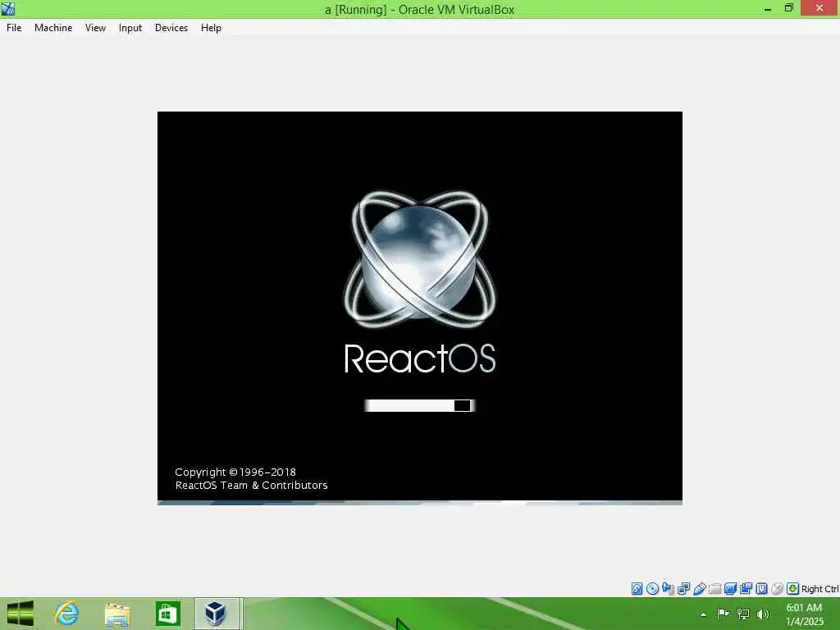Screen dimensions: 840x630
Task: Click the shared folders status icon
Action: 714,589
